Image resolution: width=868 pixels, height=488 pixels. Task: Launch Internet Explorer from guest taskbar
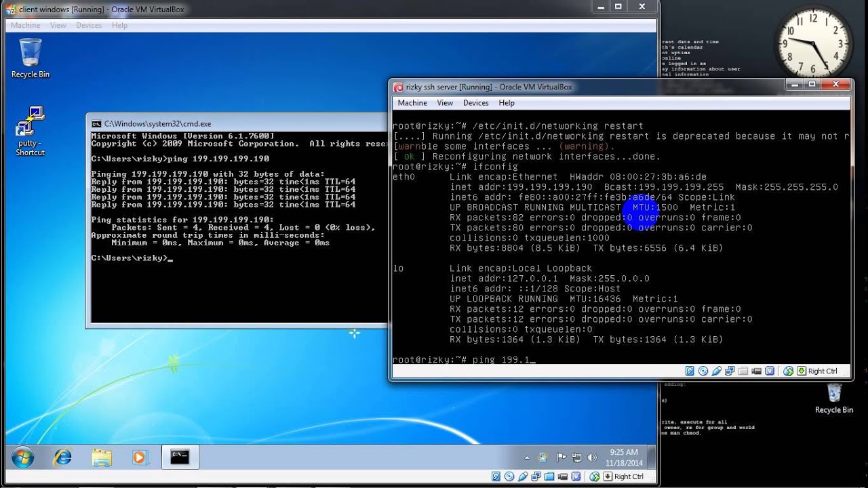[x=63, y=457]
